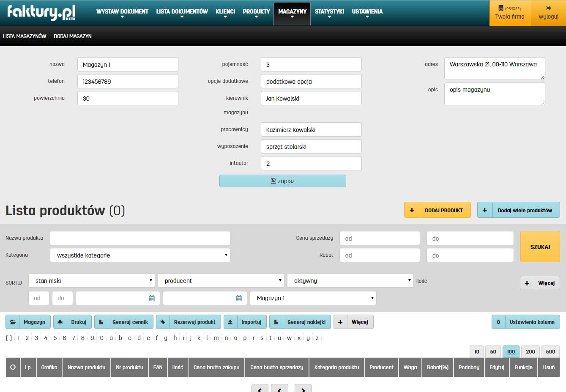This screenshot has height=392, width=566.
Task: Open the calendar icon in the date filter
Action: (x=152, y=298)
